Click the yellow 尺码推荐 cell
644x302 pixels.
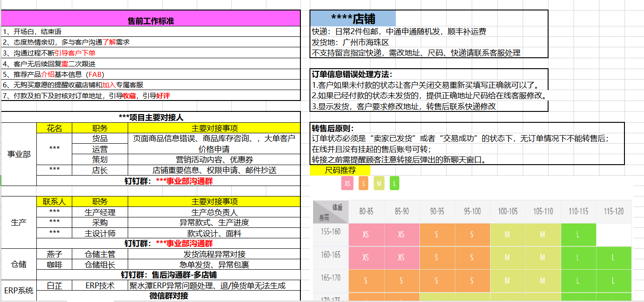(340, 171)
